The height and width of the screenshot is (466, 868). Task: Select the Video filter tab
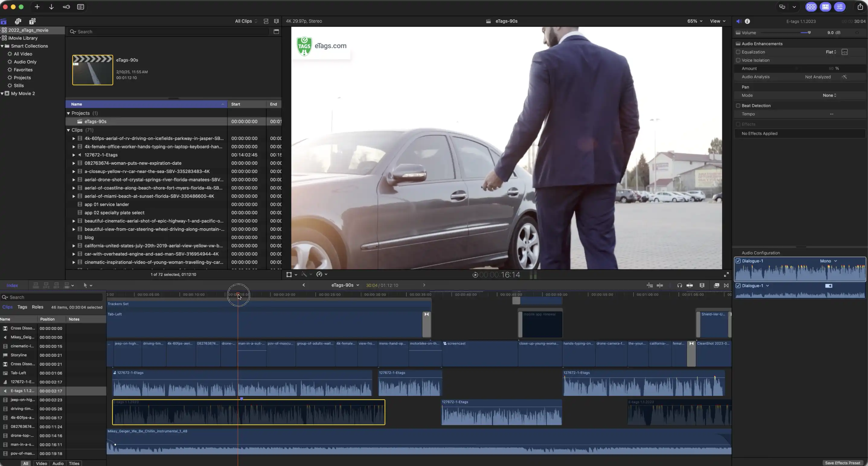pyautogui.click(x=41, y=463)
